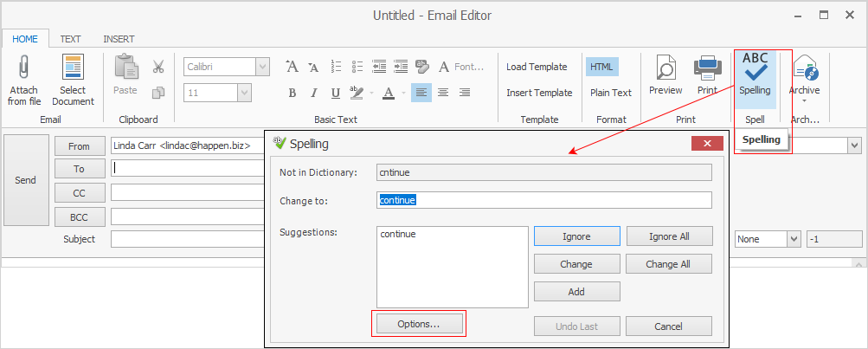Click the Change to text field

tap(543, 200)
